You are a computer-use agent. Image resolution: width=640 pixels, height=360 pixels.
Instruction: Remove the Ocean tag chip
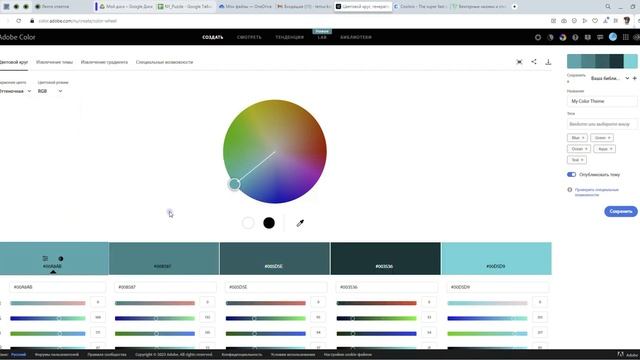pyautogui.click(x=586, y=149)
